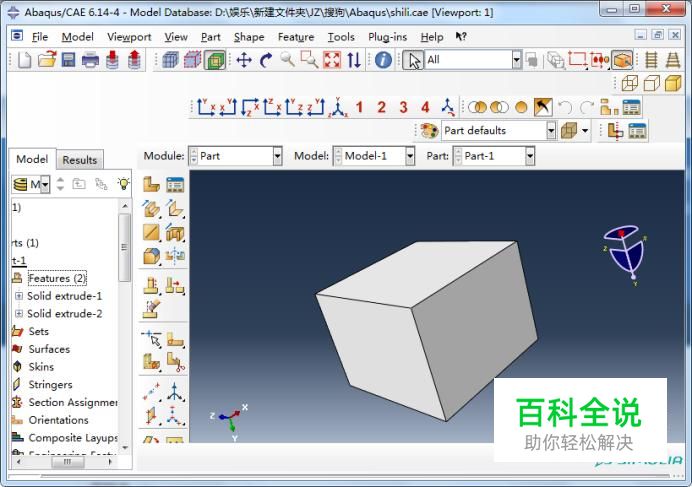Open the Part Manager icon

click(175, 185)
